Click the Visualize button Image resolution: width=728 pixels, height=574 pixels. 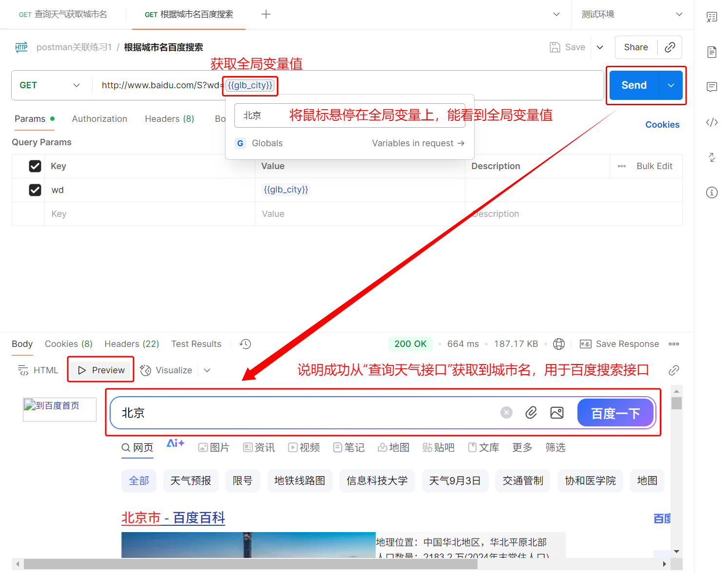pyautogui.click(x=167, y=370)
